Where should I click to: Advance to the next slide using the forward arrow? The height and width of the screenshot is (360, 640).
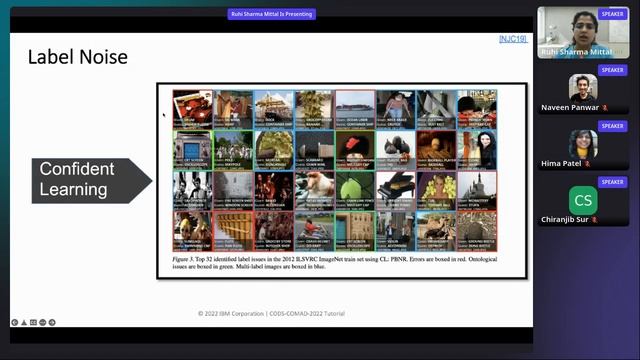pyautogui.click(x=52, y=322)
